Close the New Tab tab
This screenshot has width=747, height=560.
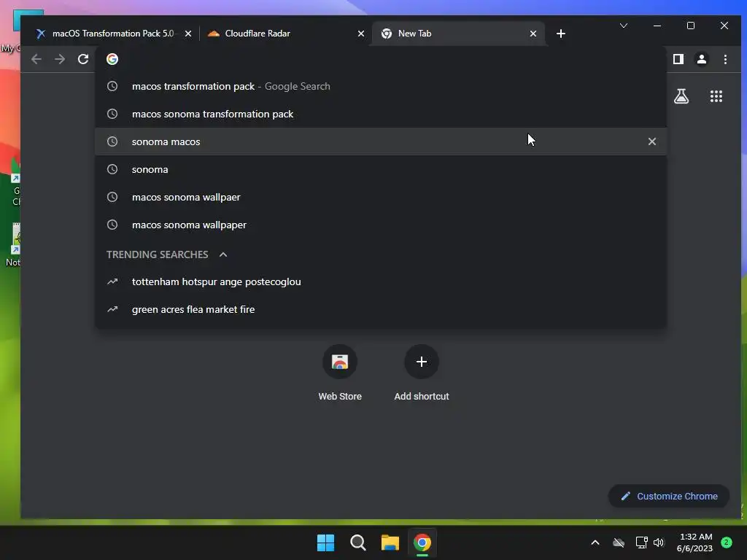click(533, 34)
